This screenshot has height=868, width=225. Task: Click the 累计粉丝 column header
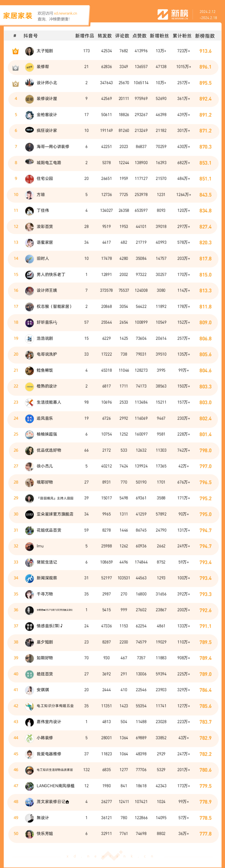tap(182, 36)
